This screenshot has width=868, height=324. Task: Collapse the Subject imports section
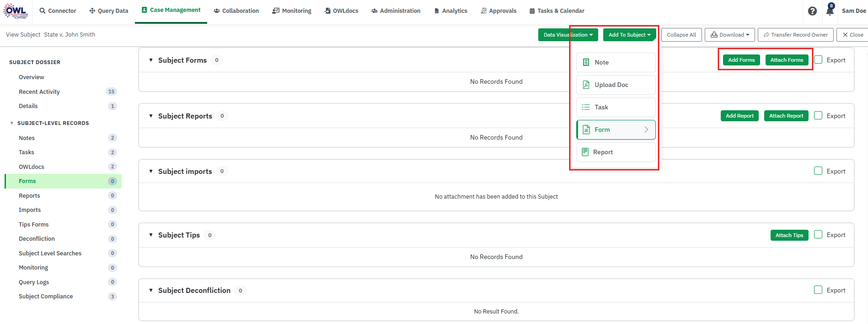151,171
